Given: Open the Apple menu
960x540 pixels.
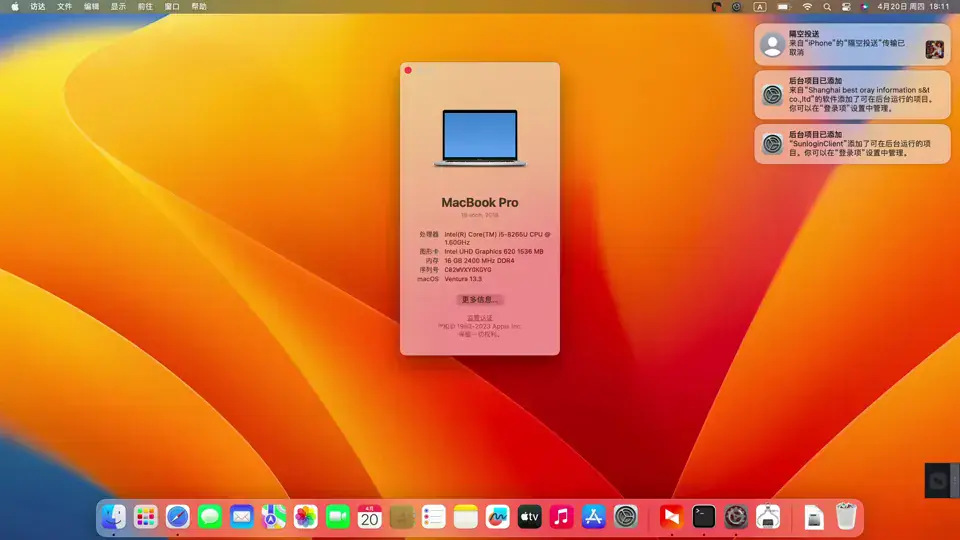Looking at the screenshot, I should coord(15,7).
